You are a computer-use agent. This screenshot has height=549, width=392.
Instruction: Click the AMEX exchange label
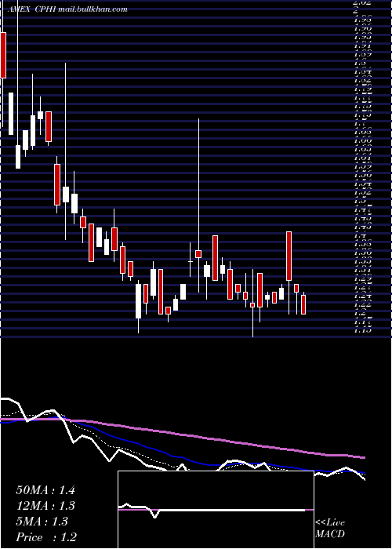point(19,9)
